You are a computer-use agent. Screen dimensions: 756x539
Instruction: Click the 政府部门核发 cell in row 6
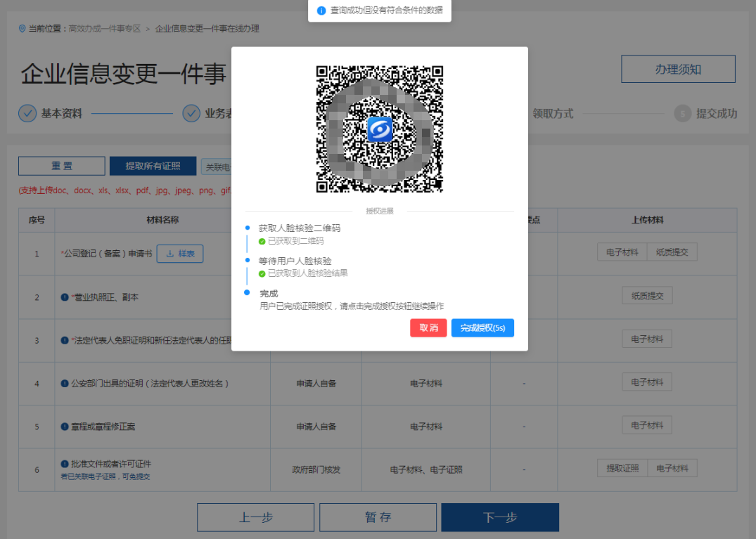pyautogui.click(x=316, y=469)
